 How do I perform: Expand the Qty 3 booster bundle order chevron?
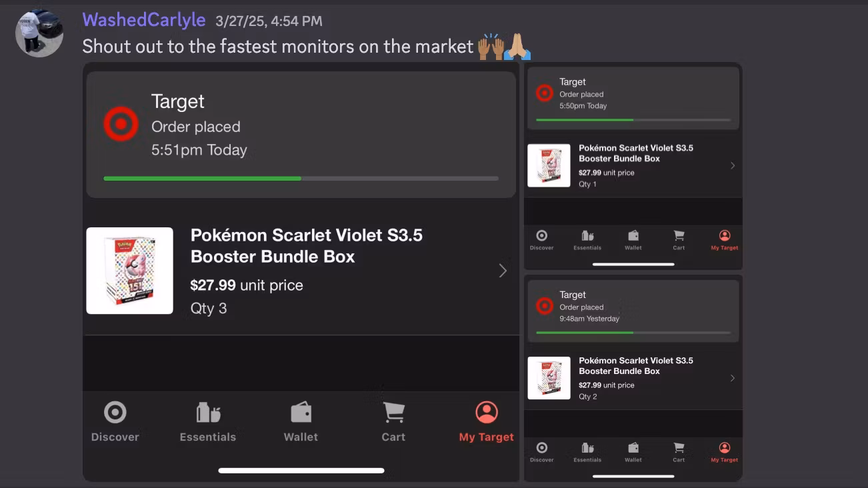coord(503,271)
